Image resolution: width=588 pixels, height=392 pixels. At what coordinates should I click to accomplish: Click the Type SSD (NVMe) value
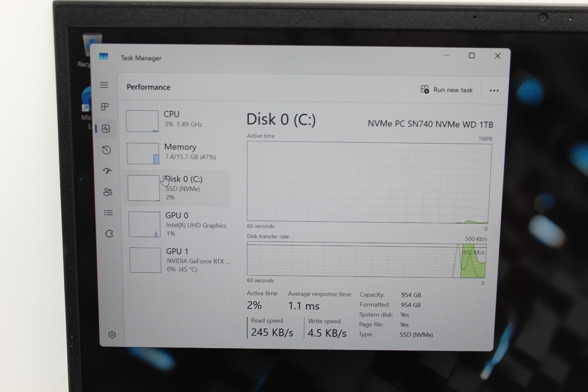pyautogui.click(x=416, y=335)
